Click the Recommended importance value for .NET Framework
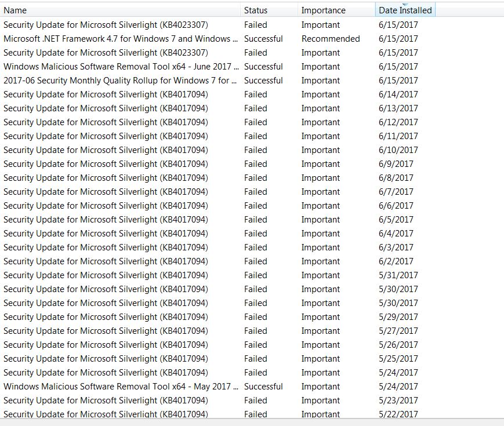 [331, 39]
